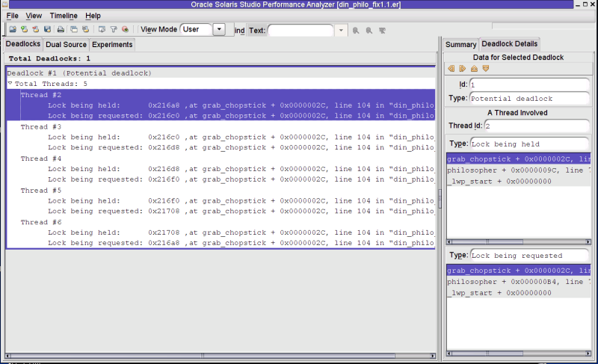Image resolution: width=598 pixels, height=364 pixels.
Task: Select lock requested 0x21708 line
Action: pyautogui.click(x=241, y=212)
